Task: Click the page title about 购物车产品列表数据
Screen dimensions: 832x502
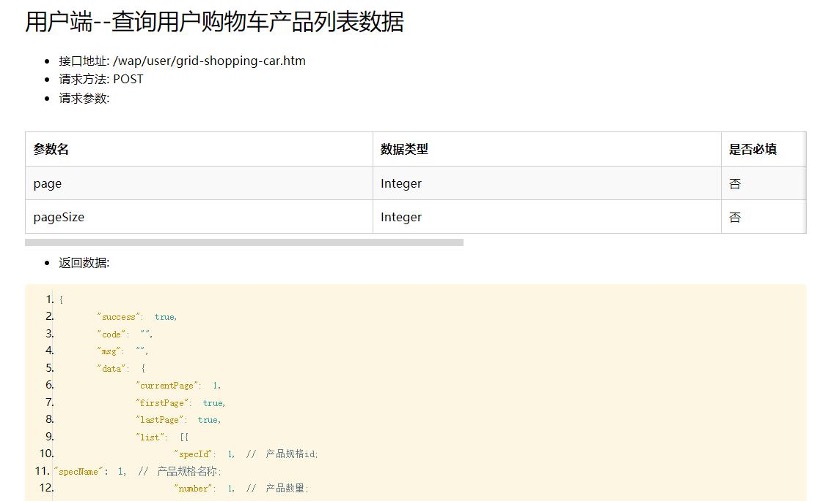Action: [214, 22]
